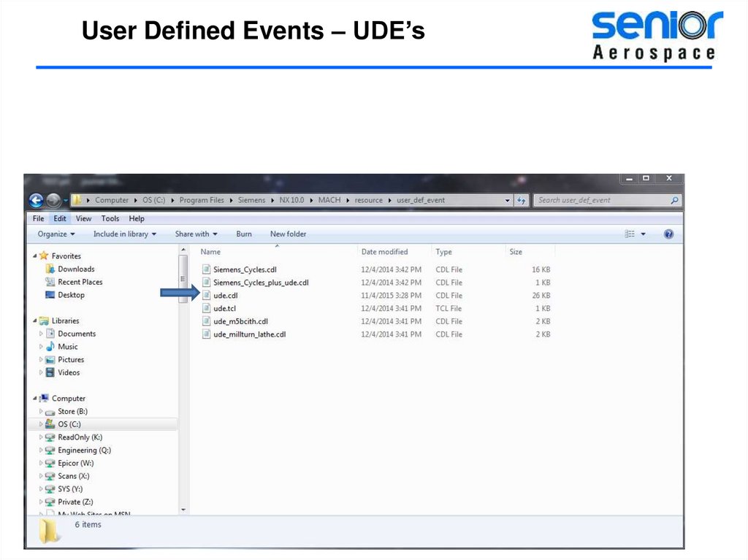Click the Help question mark icon
Viewport: 748px width, 560px height.
(668, 234)
